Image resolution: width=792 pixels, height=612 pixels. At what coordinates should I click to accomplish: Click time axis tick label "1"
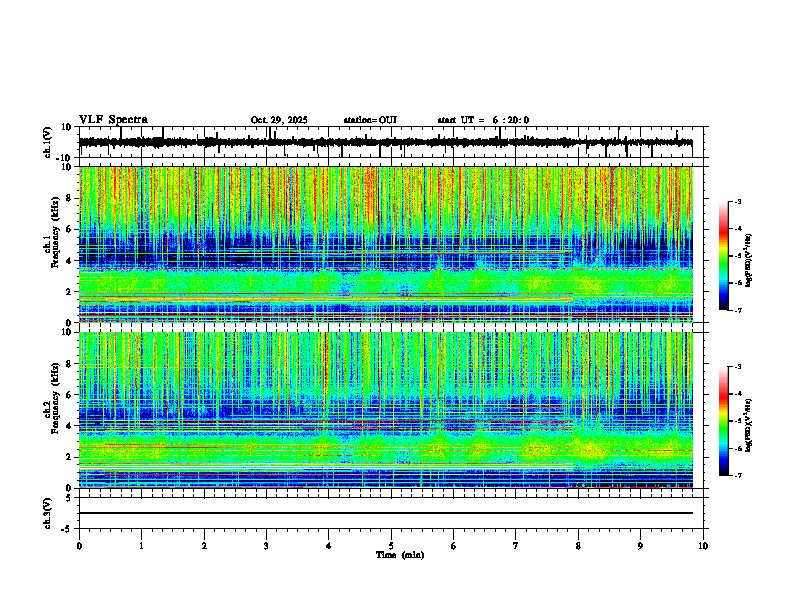(x=141, y=546)
